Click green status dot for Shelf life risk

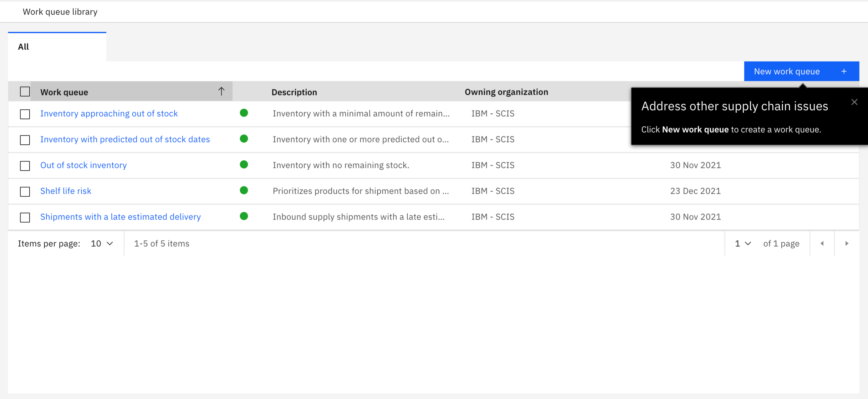click(x=244, y=190)
